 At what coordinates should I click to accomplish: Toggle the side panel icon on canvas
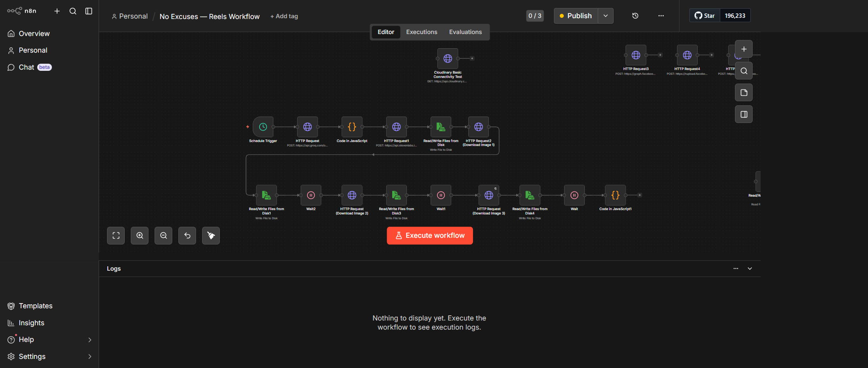click(x=744, y=114)
